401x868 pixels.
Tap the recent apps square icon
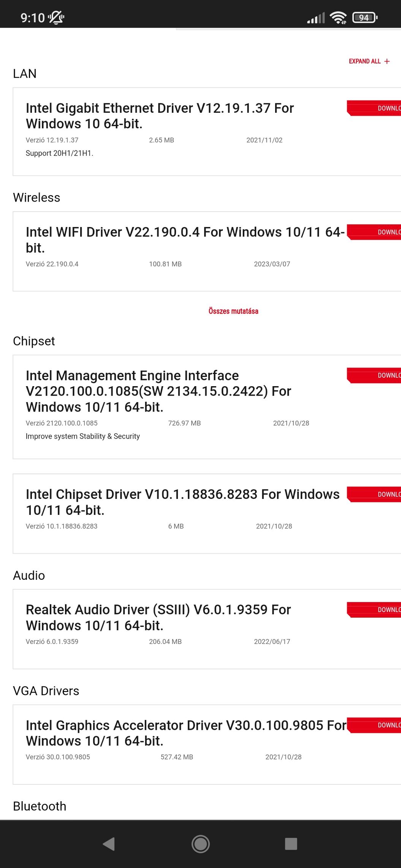291,844
